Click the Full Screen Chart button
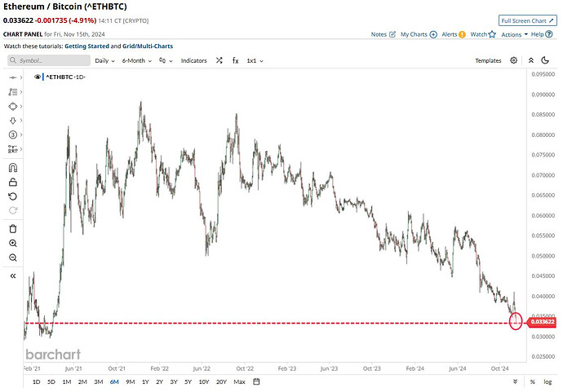Viewport: 563px width, 392px height. (x=527, y=20)
